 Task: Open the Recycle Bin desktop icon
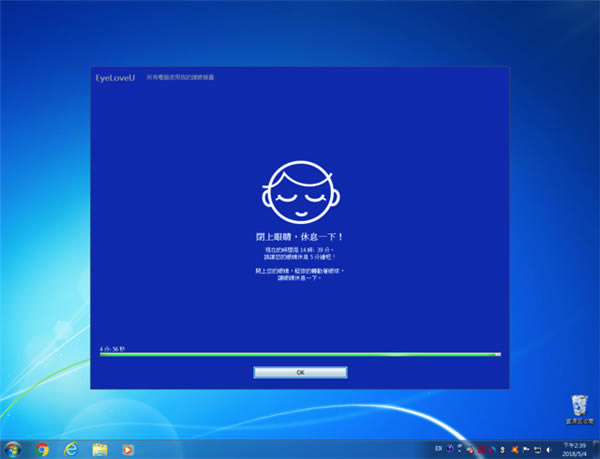pyautogui.click(x=580, y=410)
